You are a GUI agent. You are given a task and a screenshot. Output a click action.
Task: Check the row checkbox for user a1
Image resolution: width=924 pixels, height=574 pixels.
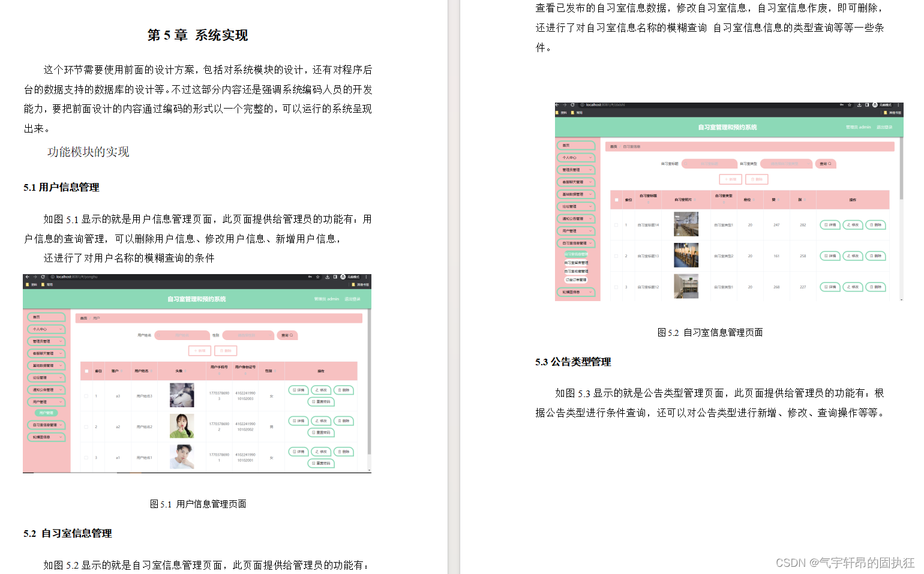pos(86,458)
